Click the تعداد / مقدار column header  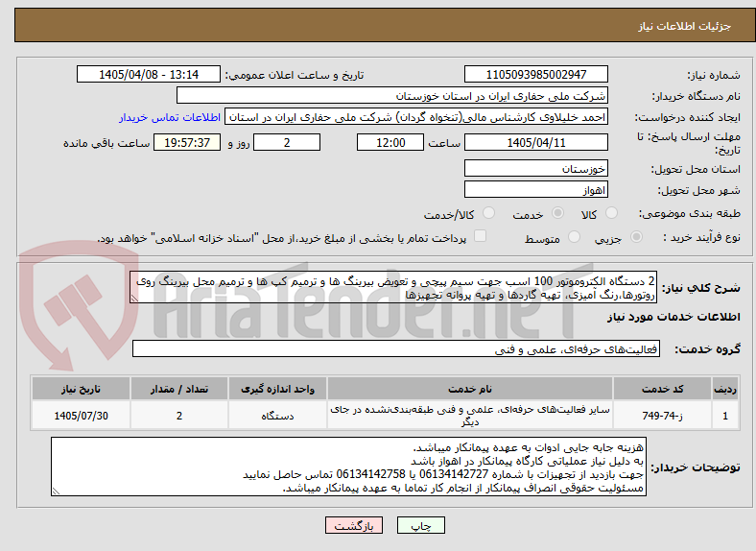[179, 389]
